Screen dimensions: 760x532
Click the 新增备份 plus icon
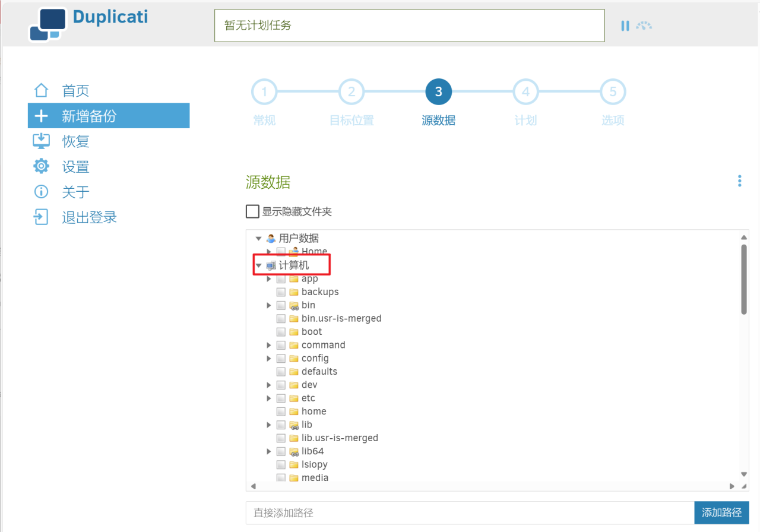pos(41,116)
